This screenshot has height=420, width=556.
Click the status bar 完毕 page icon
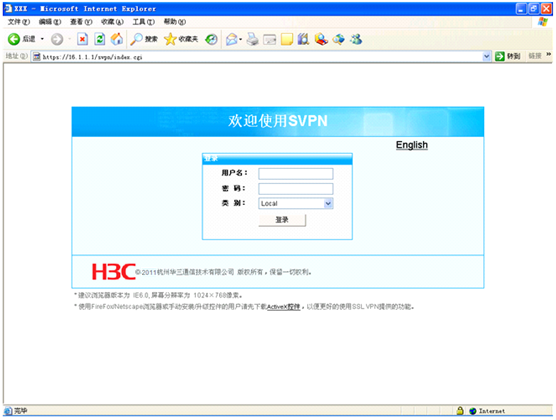coord(8,411)
